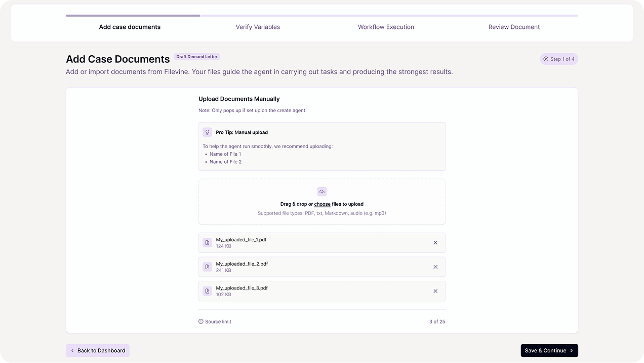Delete My_uploaded_file_3.pdf with its X button

435,291
